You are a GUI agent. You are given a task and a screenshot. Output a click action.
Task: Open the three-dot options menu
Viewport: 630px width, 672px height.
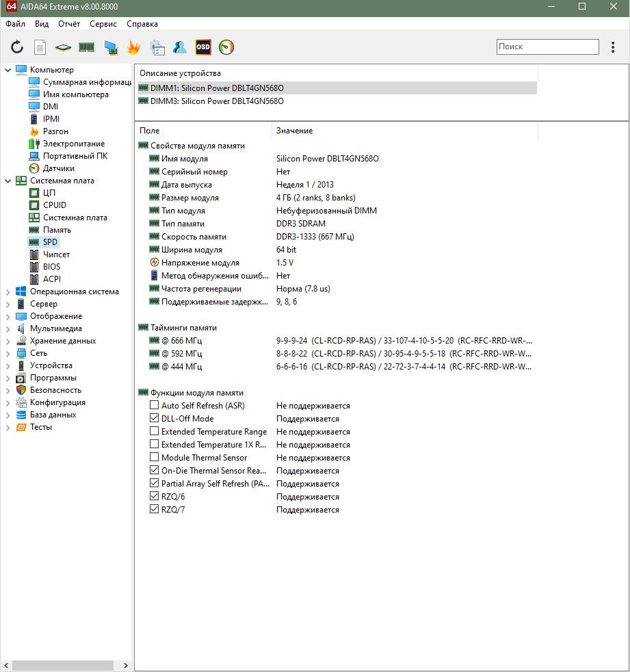pyautogui.click(x=613, y=47)
